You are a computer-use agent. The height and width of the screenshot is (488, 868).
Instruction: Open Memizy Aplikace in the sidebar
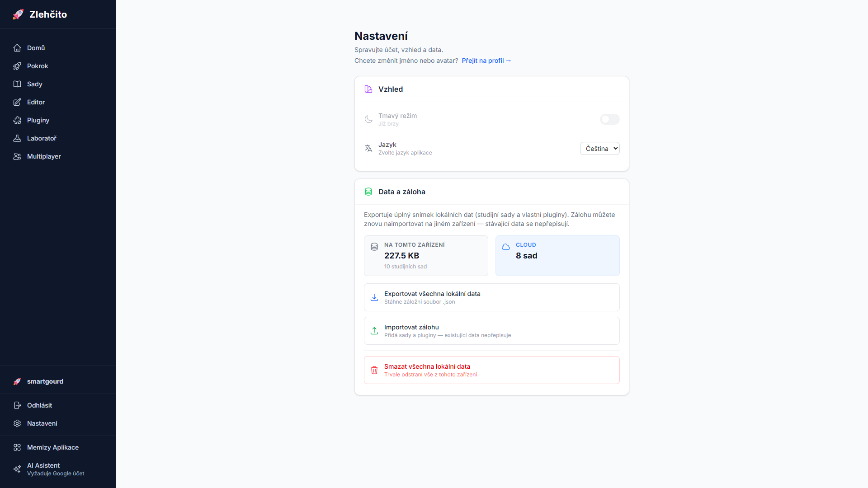58,447
